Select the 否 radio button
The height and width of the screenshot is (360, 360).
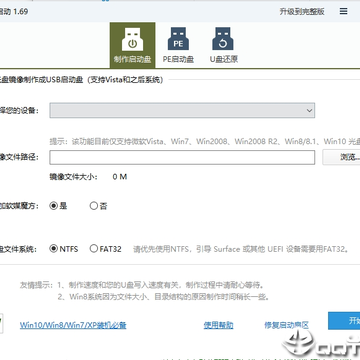tap(98, 206)
